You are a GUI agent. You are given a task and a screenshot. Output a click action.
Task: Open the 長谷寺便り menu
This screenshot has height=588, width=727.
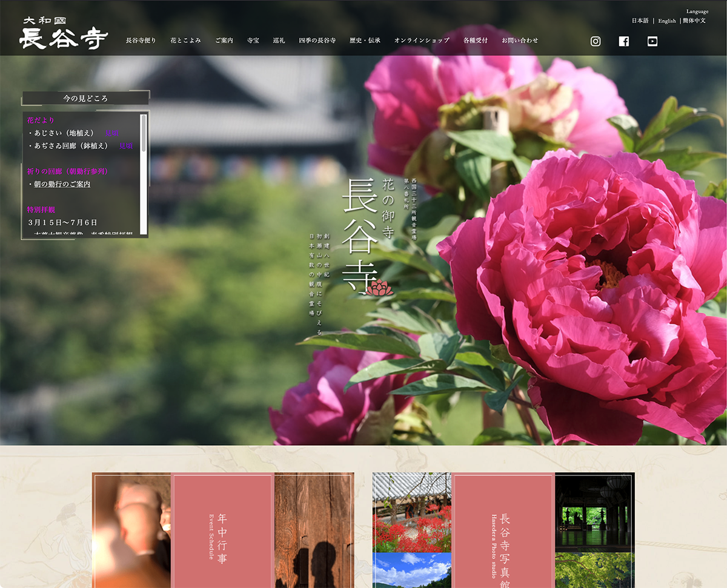point(141,41)
